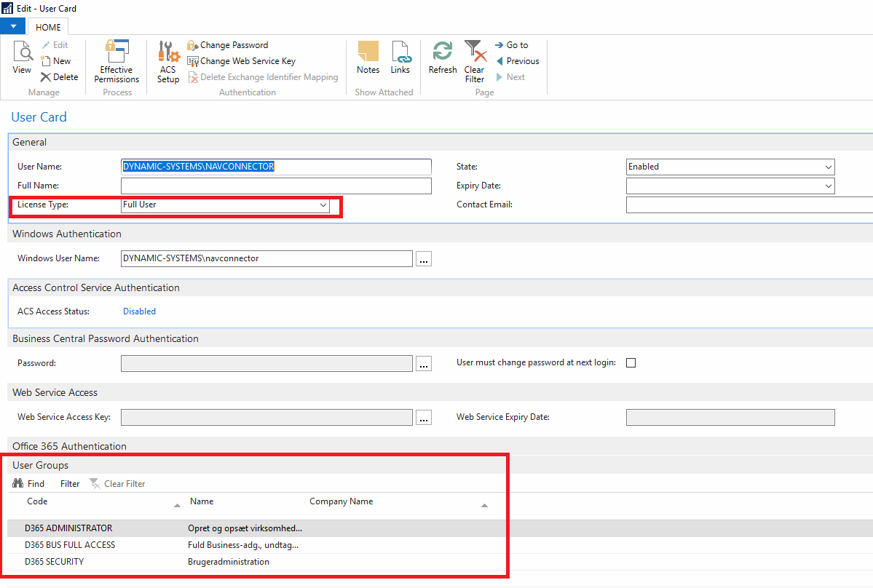
Task: Expand the License Type dropdown
Action: (323, 205)
